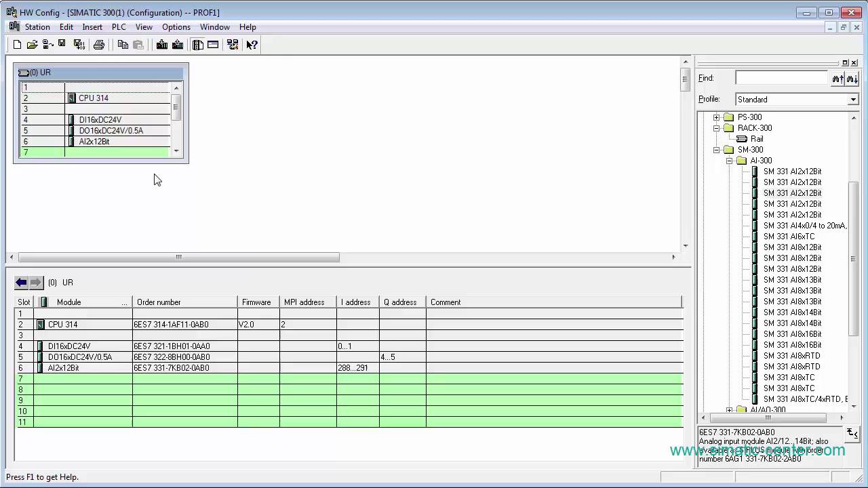This screenshot has height=488, width=868.
Task: Click the Paste toolbar icon
Action: pos(138,45)
